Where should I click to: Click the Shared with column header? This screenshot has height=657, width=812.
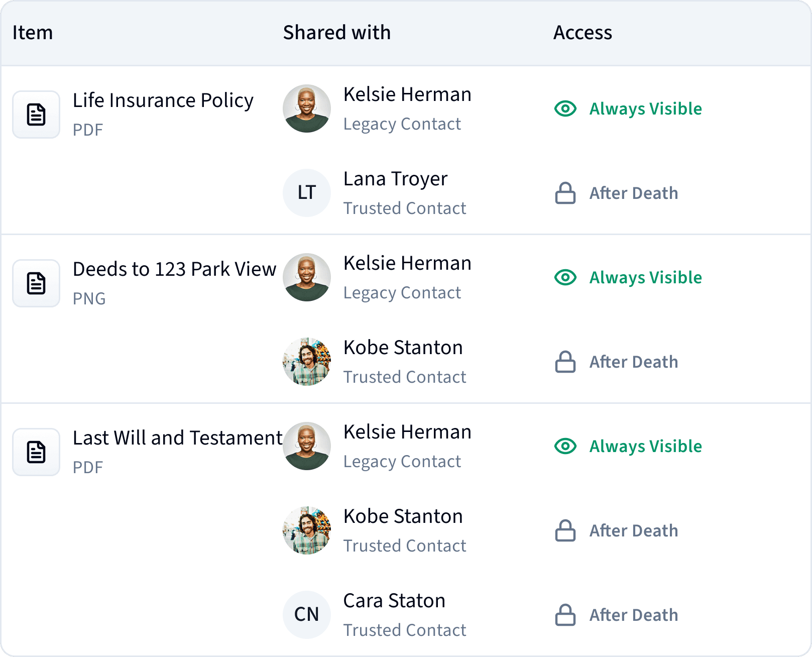(x=337, y=33)
